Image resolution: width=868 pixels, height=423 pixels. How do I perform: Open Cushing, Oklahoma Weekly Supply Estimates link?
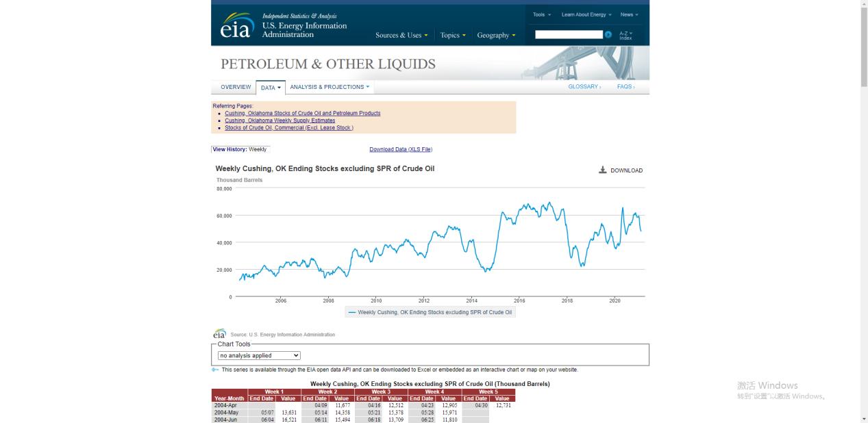pyautogui.click(x=280, y=120)
